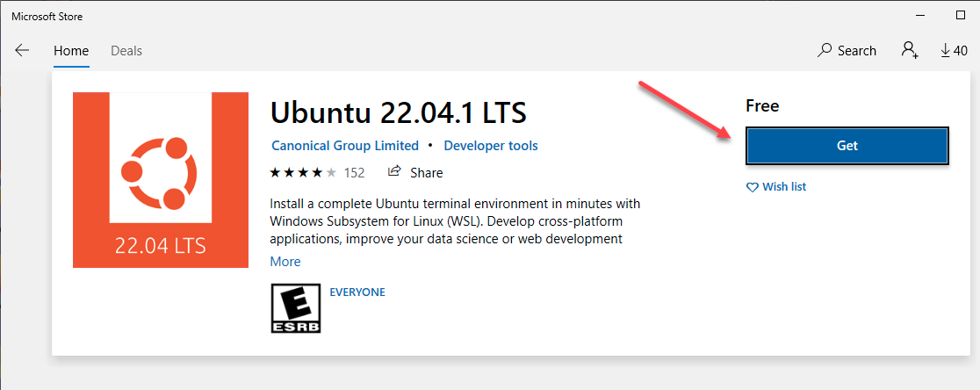The width and height of the screenshot is (980, 390).
Task: Open the account profile icon
Action: [909, 50]
